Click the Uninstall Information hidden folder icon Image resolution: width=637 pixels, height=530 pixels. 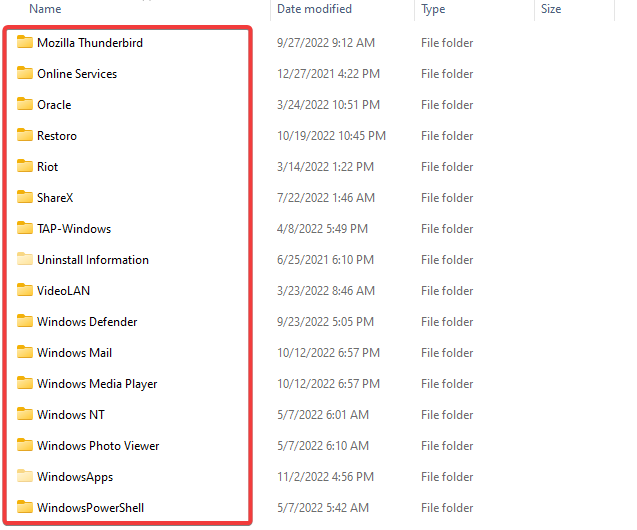point(25,259)
